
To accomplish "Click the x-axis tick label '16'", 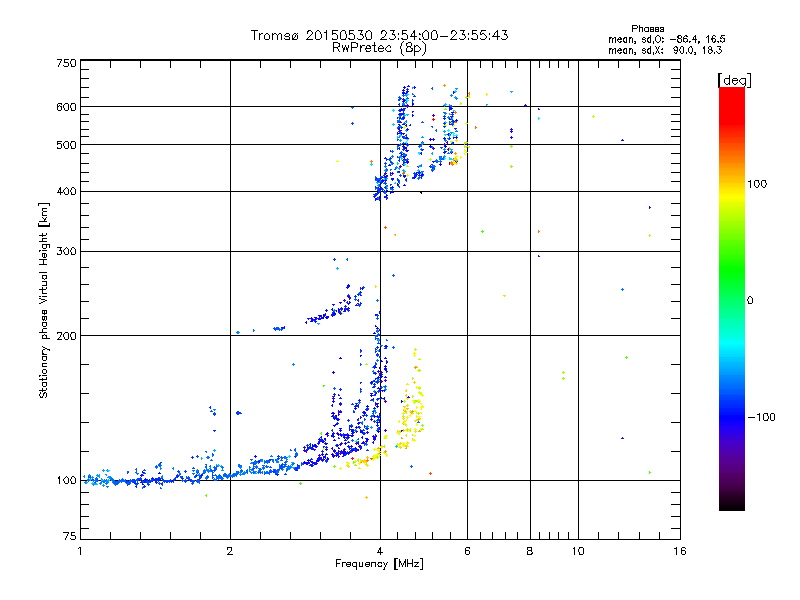I will pos(680,551).
